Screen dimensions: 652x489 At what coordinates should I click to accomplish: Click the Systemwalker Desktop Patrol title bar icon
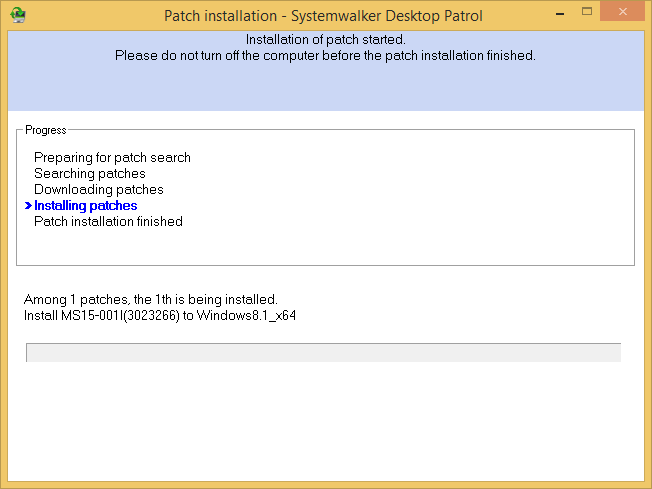tap(18, 15)
